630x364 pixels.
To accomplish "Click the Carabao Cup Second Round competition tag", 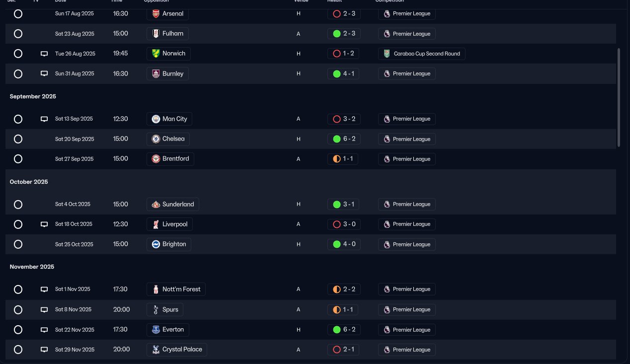I will point(421,54).
